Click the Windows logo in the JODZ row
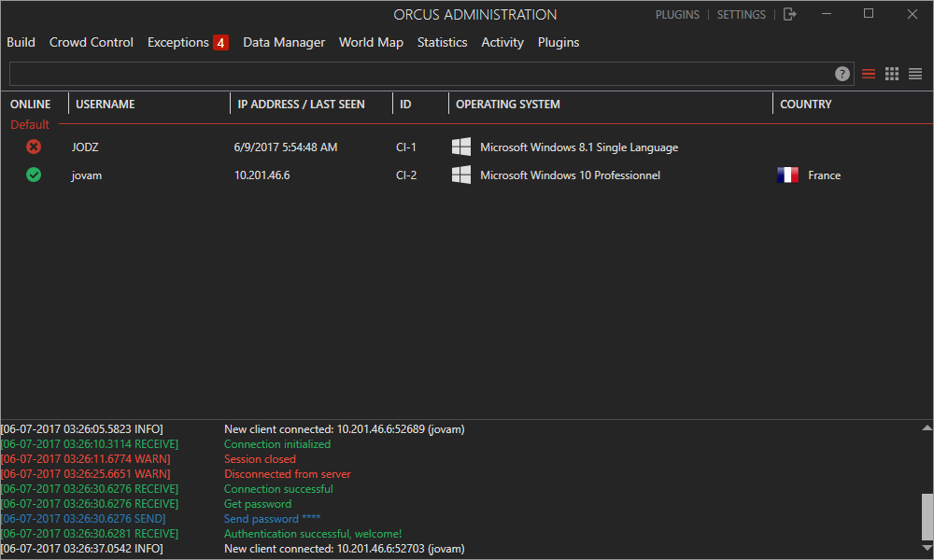The width and height of the screenshot is (934, 560). [x=461, y=147]
